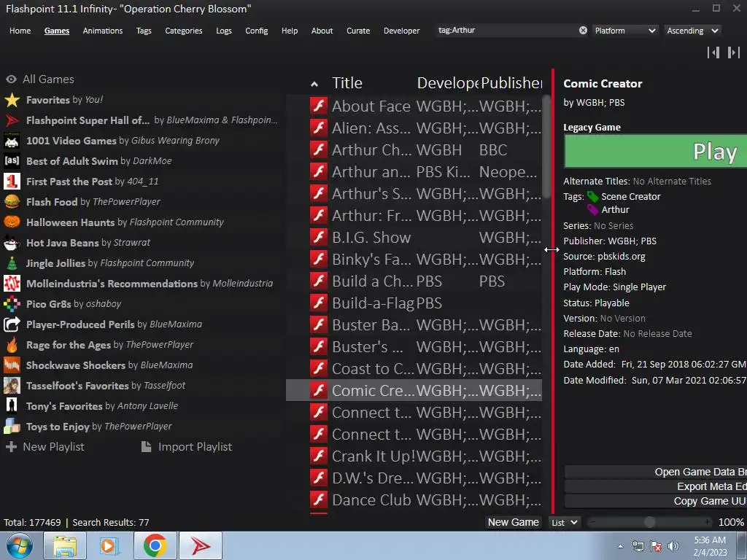Open the Windows Start button
This screenshot has height=560, width=747.
[19, 546]
